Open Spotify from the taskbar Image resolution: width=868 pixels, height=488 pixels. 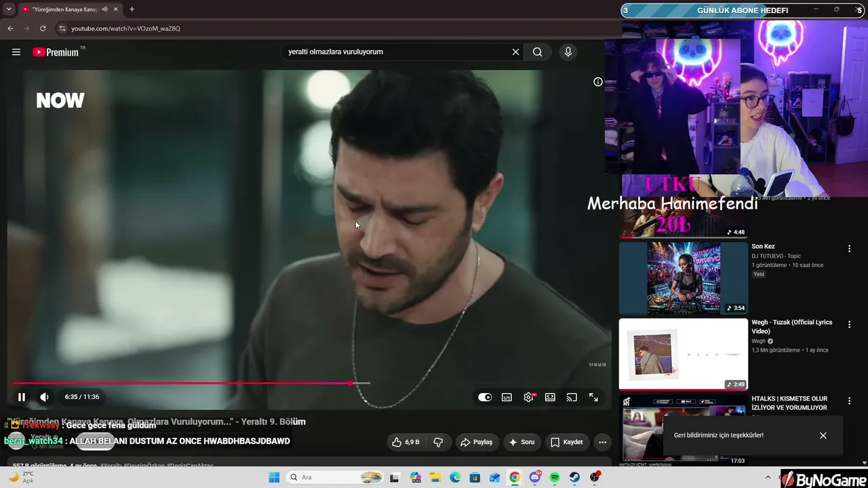click(555, 478)
